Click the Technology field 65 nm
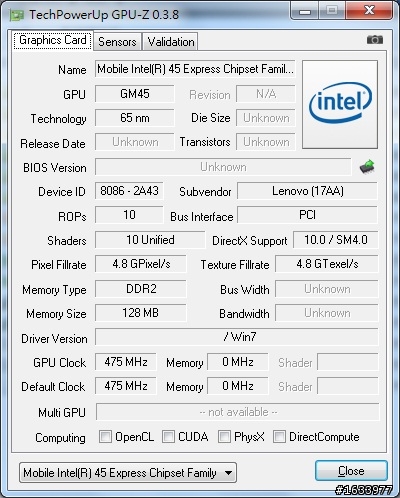Screen dimensions: 400x498 (135, 118)
